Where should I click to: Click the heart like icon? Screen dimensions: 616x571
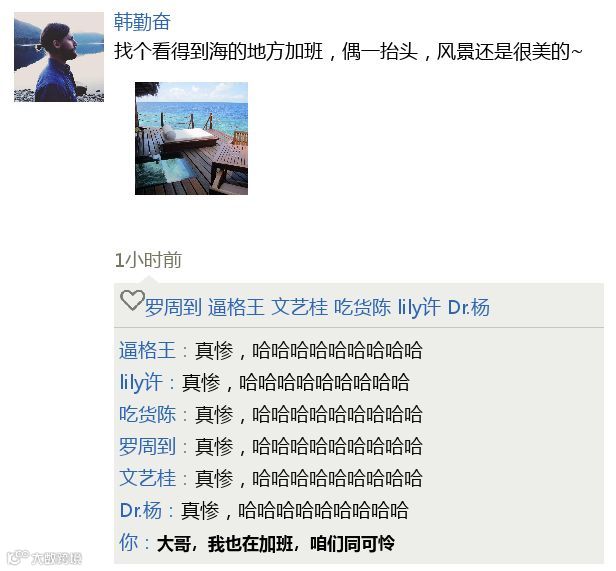point(132,300)
